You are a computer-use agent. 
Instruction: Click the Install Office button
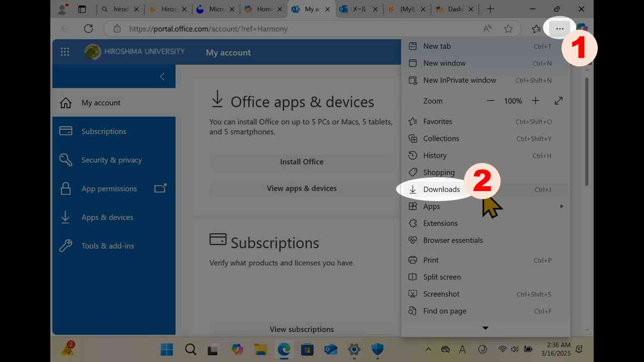302,162
